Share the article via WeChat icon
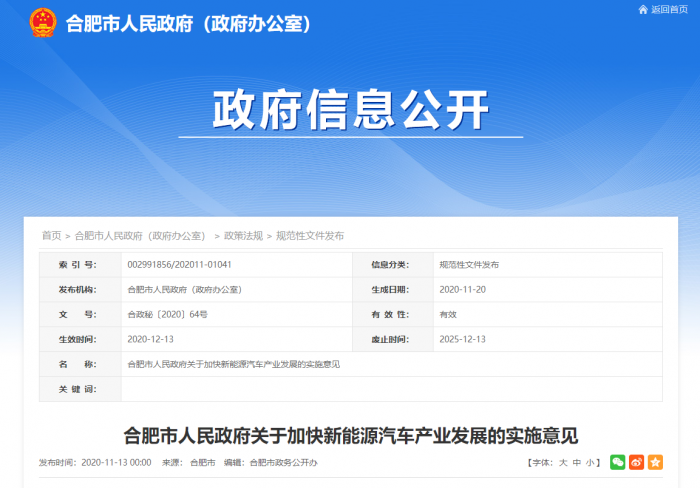 617,462
